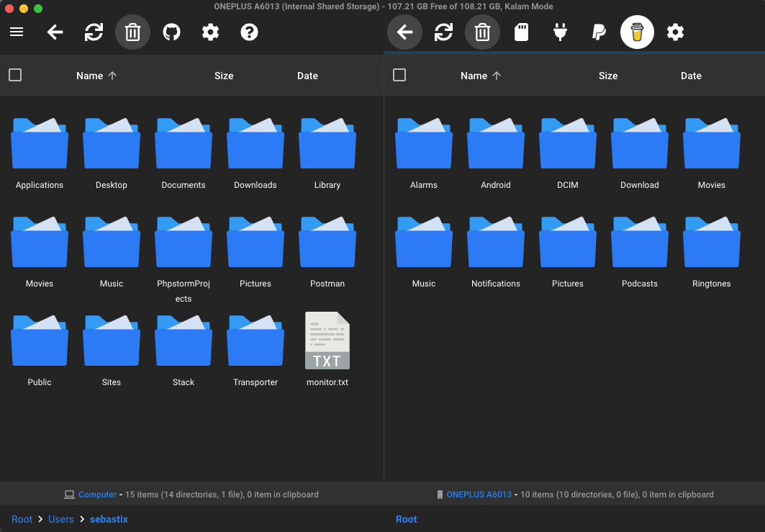Select the Stack folder

coord(184,351)
